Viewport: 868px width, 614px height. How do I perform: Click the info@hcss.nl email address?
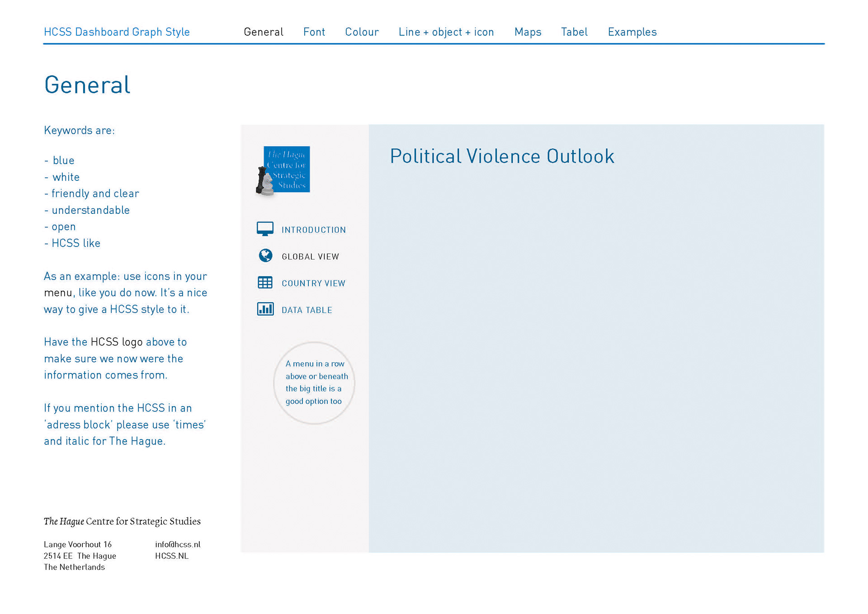click(178, 544)
